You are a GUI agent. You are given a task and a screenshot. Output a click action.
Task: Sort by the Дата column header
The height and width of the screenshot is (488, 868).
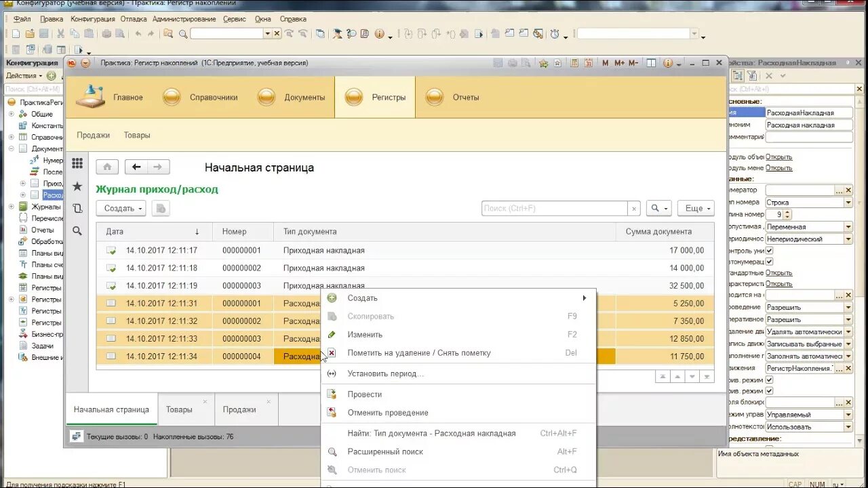pos(154,232)
